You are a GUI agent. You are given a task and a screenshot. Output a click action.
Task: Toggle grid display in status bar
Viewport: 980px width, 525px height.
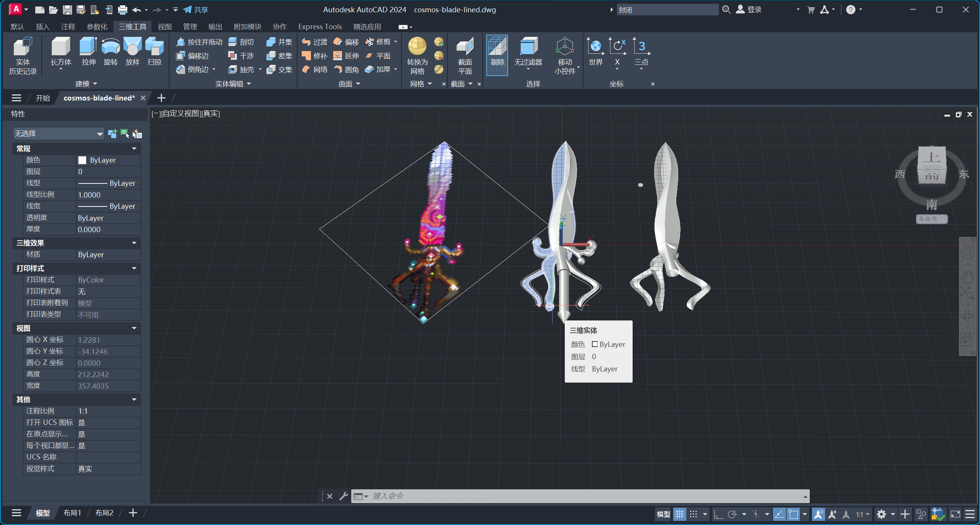(x=679, y=514)
